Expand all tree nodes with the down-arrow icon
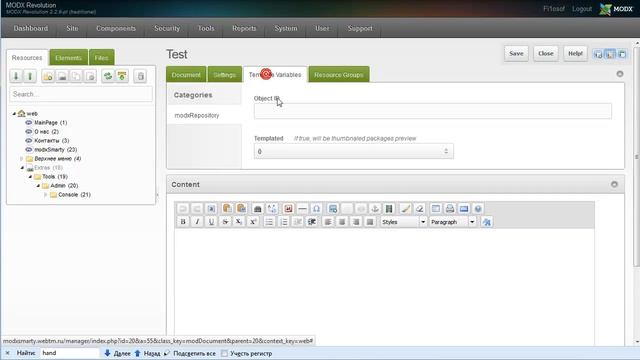This screenshot has height=360, width=640. (16, 76)
